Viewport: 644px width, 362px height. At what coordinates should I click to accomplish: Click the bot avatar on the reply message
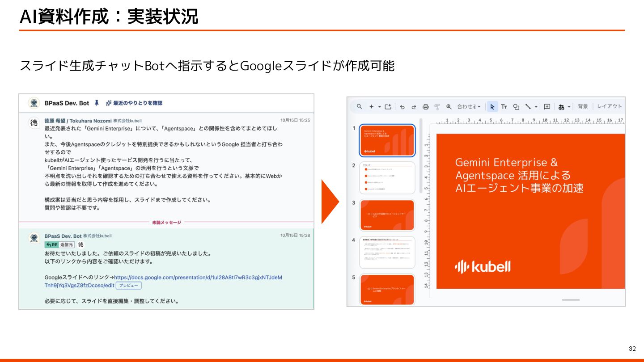click(x=34, y=238)
